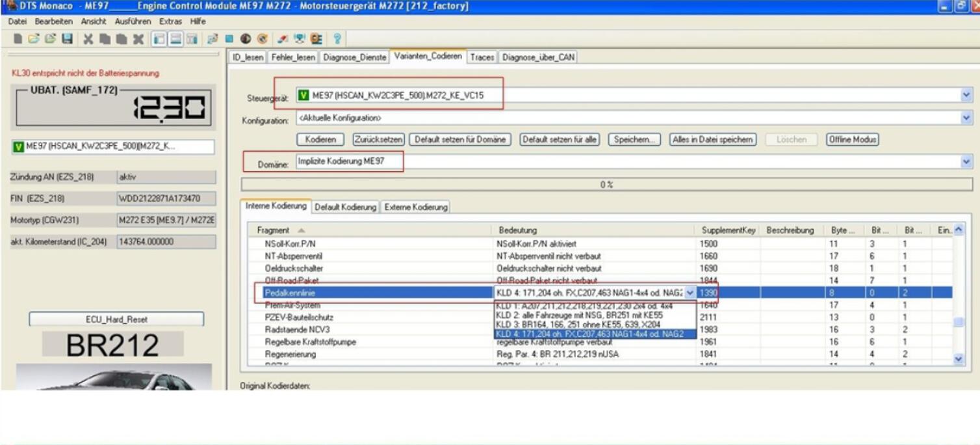The height and width of the screenshot is (445, 980).
Task: Select the Interne Kodierung tab
Action: click(276, 206)
